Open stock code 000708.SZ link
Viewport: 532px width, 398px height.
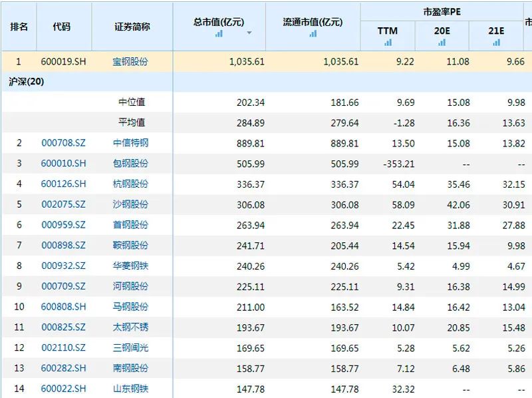coord(63,143)
